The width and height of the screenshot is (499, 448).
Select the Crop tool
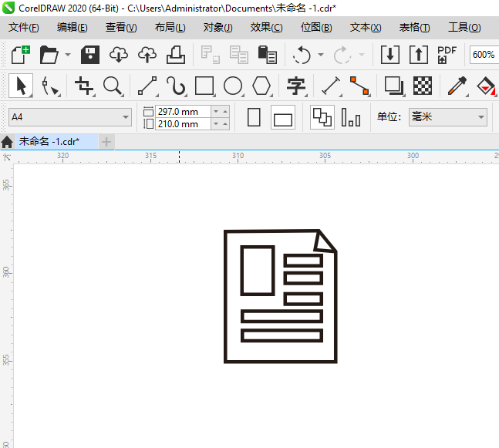click(x=83, y=86)
